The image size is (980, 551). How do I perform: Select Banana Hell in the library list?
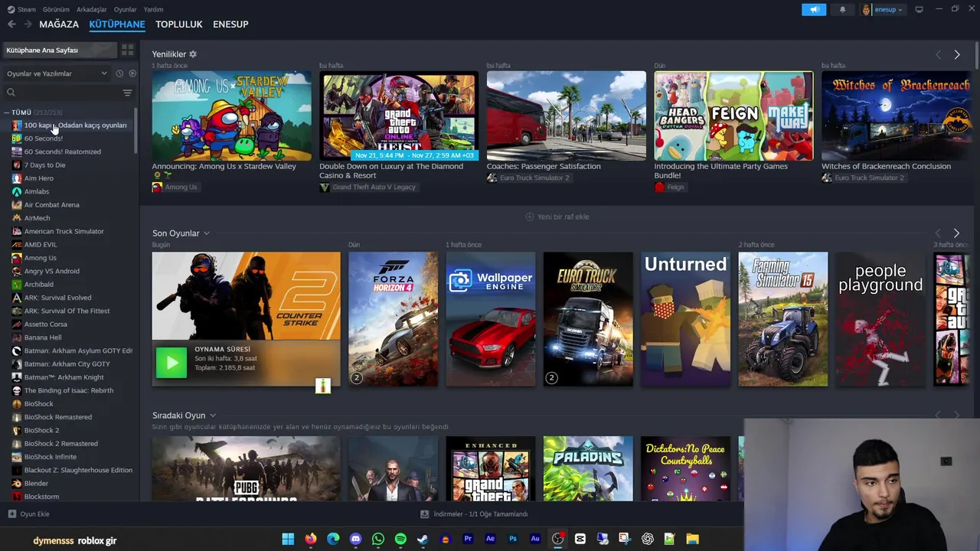[x=43, y=337]
